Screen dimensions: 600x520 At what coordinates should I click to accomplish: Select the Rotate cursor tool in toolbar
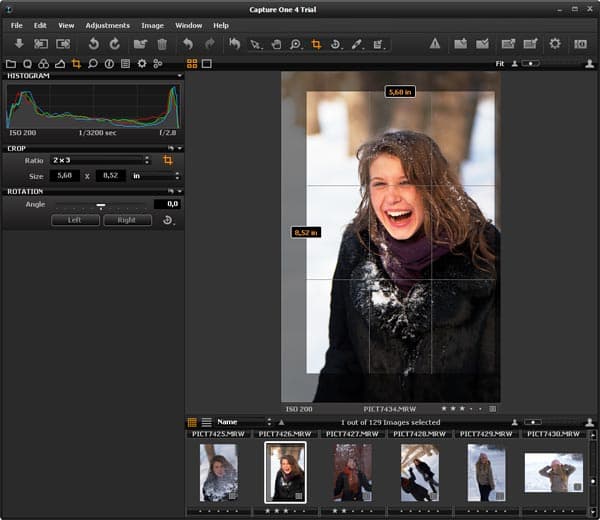(336, 44)
